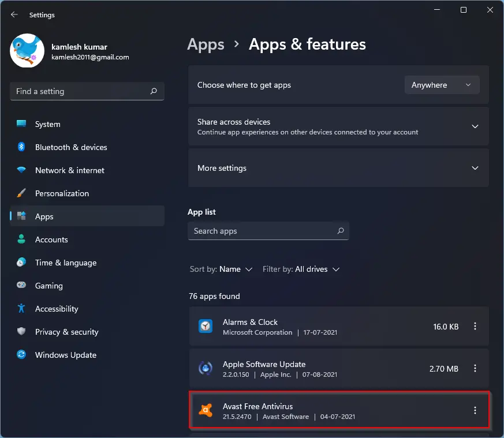The width and height of the screenshot is (504, 438).
Task: Click the Alarms & Clock app name
Action: [250, 322]
